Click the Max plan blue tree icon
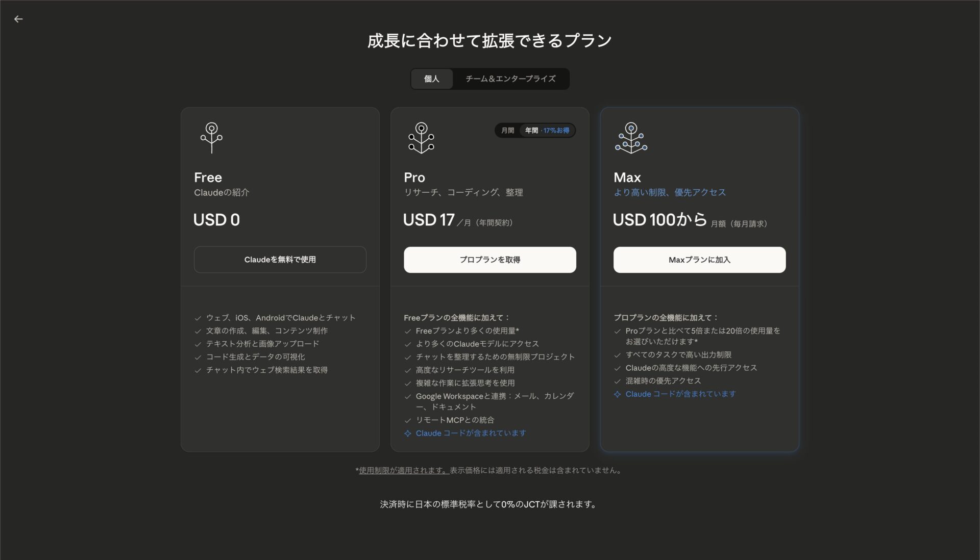 click(631, 138)
